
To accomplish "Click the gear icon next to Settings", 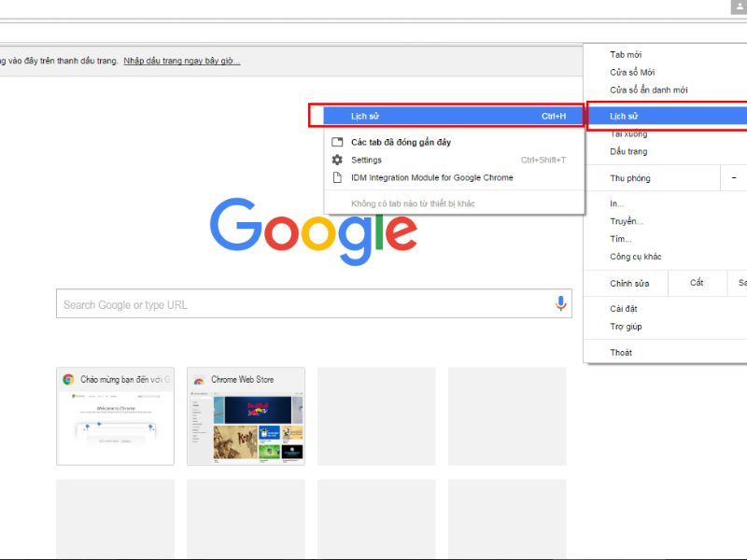I will 337,160.
